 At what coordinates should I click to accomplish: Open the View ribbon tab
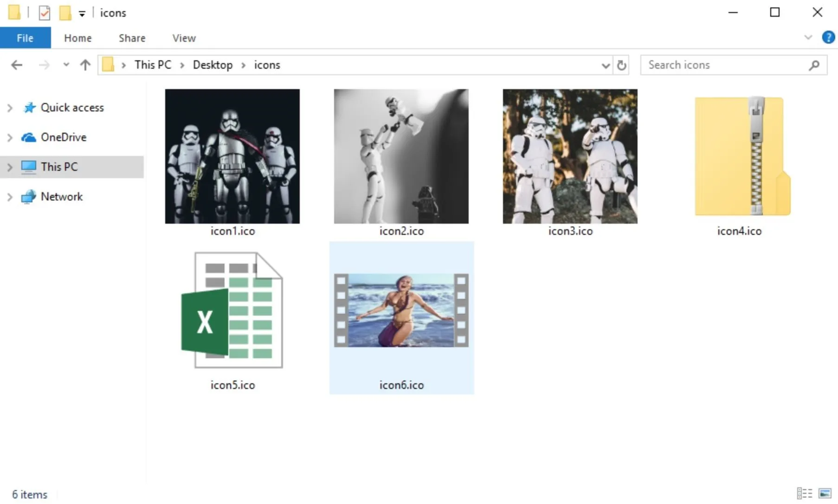coord(184,38)
